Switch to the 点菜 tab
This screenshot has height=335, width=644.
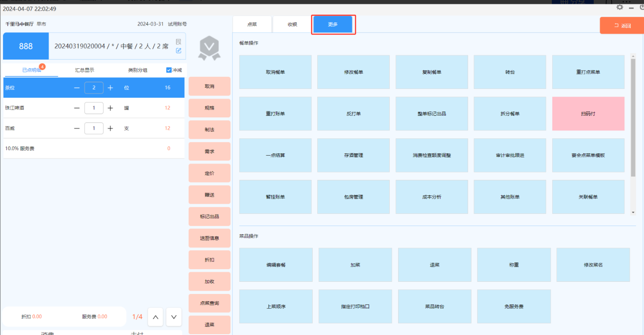[x=252, y=24]
